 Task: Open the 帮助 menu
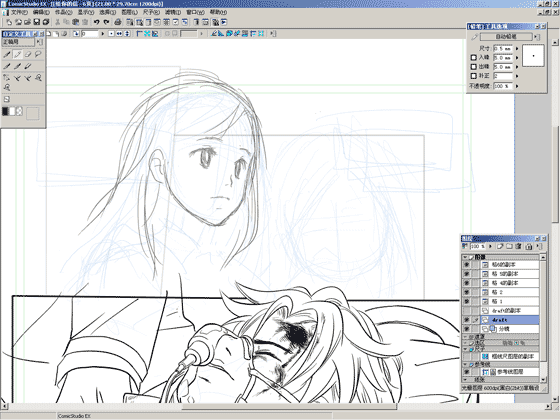click(218, 12)
